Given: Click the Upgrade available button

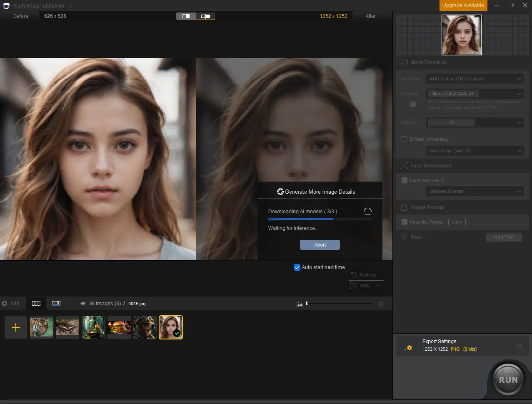Looking at the screenshot, I should [463, 5].
